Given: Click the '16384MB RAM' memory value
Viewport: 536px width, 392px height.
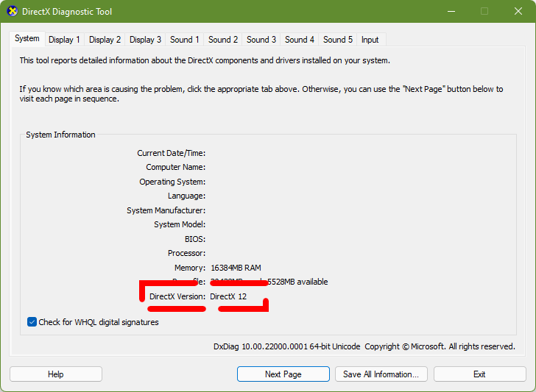Looking at the screenshot, I should pos(236,268).
